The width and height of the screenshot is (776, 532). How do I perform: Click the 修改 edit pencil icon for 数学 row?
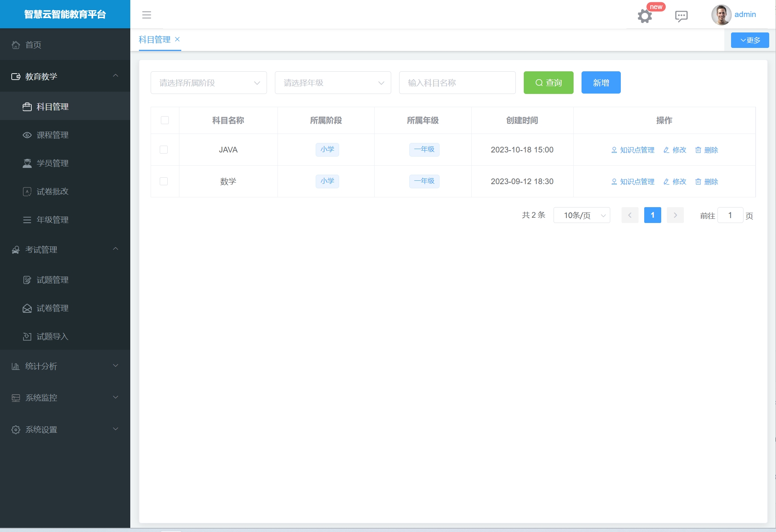(666, 182)
